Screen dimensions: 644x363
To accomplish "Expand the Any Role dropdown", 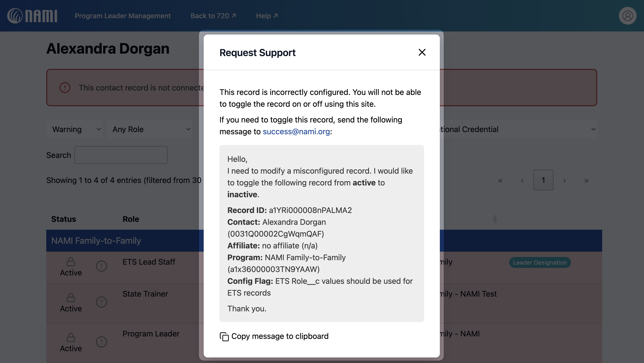I will pos(150,129).
